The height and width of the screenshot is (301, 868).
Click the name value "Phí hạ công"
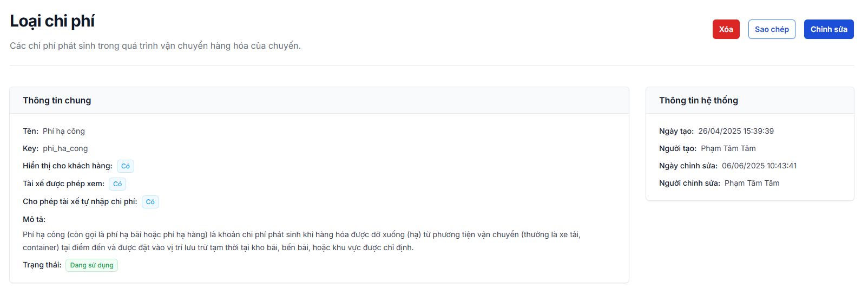pos(64,131)
